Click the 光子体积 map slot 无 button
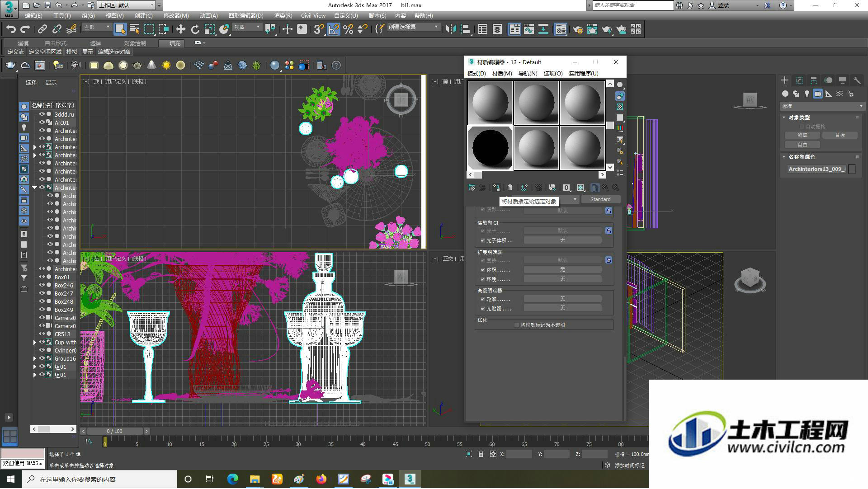Image resolution: width=868 pixels, height=489 pixels. (x=562, y=240)
